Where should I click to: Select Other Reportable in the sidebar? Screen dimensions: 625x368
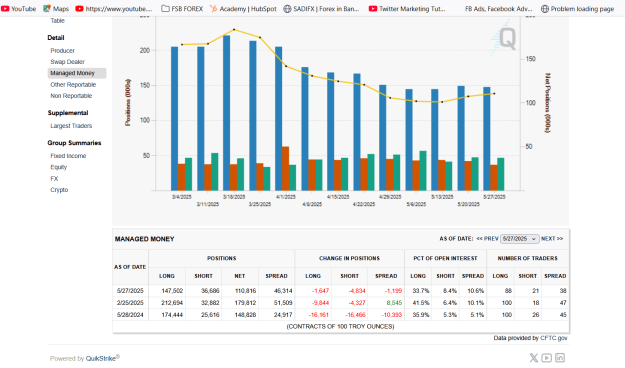pyautogui.click(x=73, y=85)
